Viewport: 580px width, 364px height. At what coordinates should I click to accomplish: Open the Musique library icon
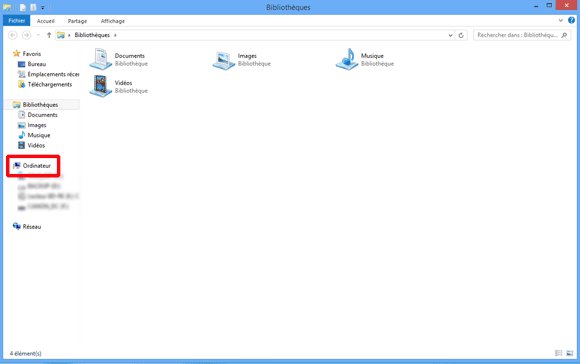tap(347, 59)
